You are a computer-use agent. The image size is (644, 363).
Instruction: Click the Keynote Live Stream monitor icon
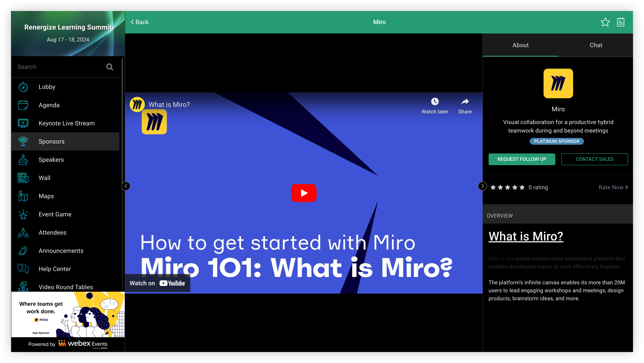pyautogui.click(x=23, y=123)
